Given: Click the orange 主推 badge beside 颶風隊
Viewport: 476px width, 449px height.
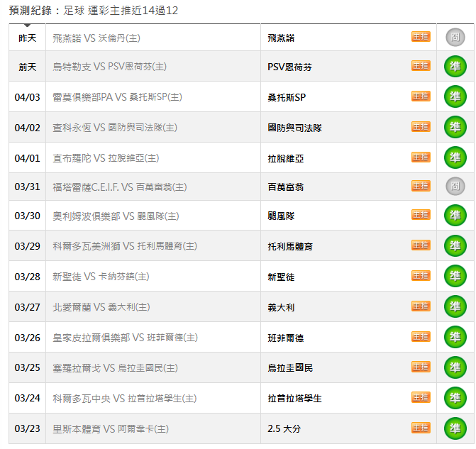Looking at the screenshot, I should pos(421,215).
